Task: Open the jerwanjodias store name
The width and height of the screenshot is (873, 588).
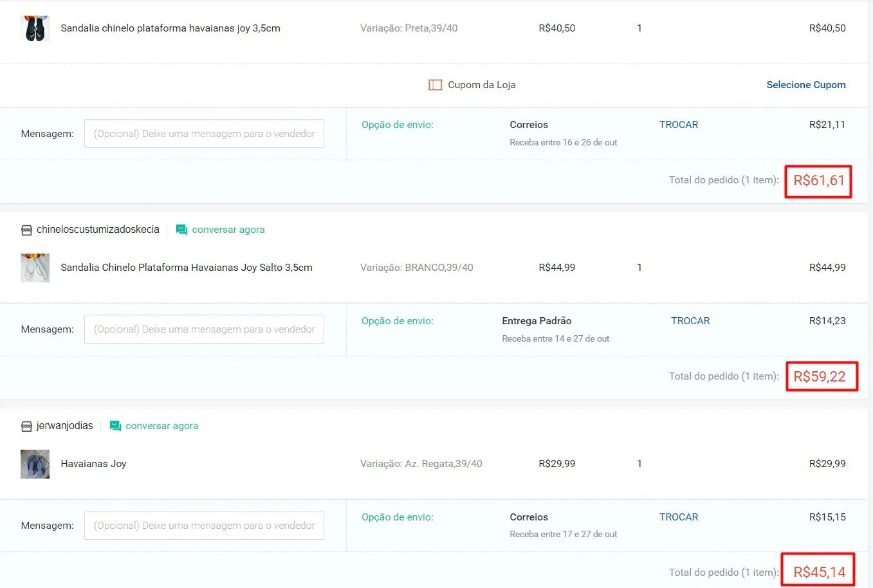Action: 65,426
